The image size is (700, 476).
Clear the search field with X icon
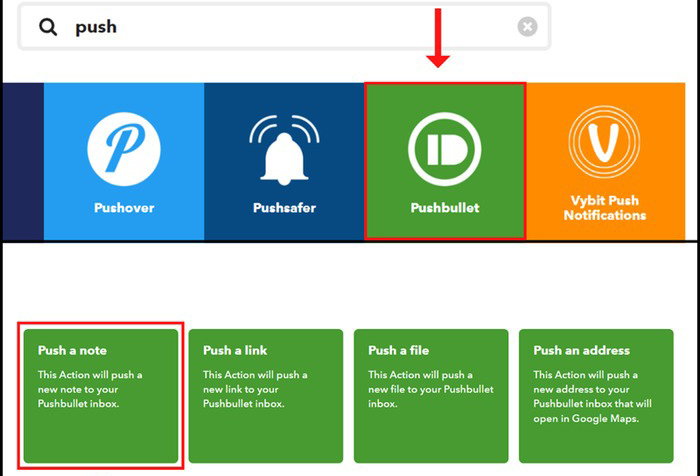click(527, 27)
